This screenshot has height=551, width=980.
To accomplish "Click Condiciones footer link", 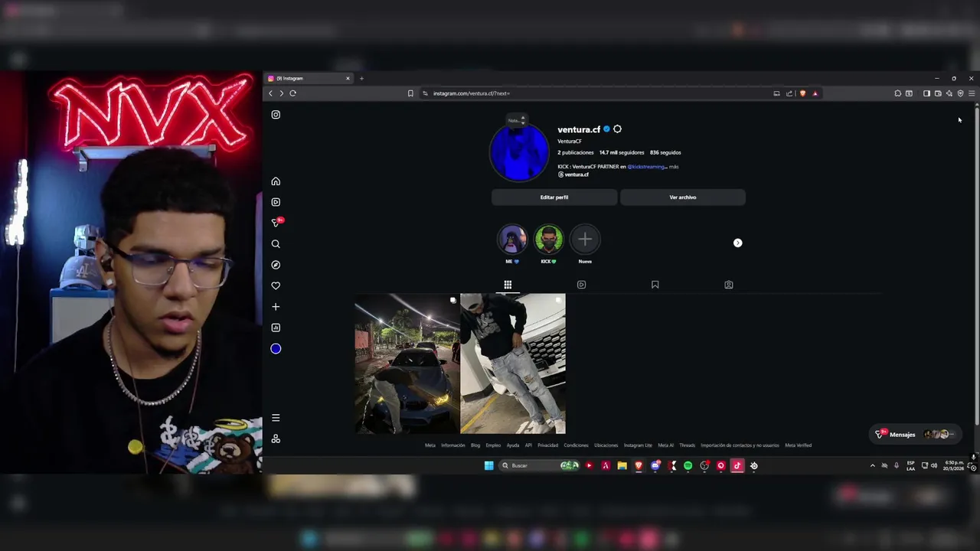I will tap(576, 445).
